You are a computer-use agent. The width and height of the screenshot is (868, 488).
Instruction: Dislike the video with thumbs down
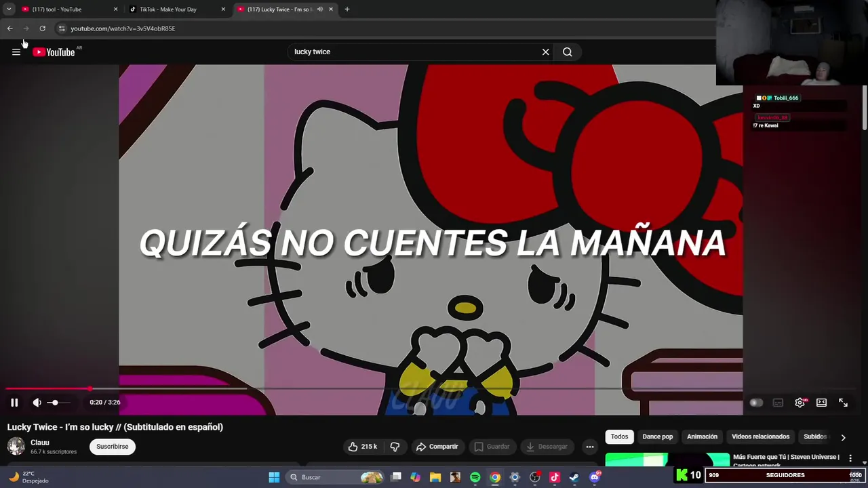click(x=395, y=447)
